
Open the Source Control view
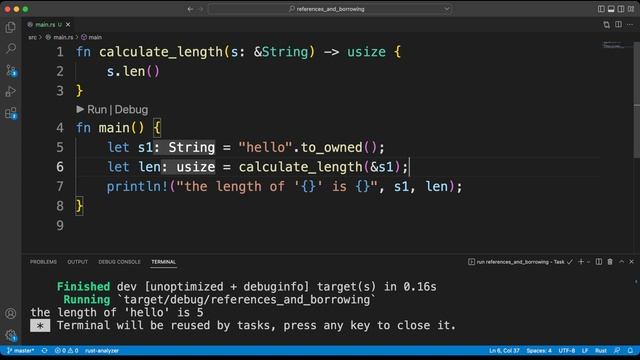coord(11,70)
